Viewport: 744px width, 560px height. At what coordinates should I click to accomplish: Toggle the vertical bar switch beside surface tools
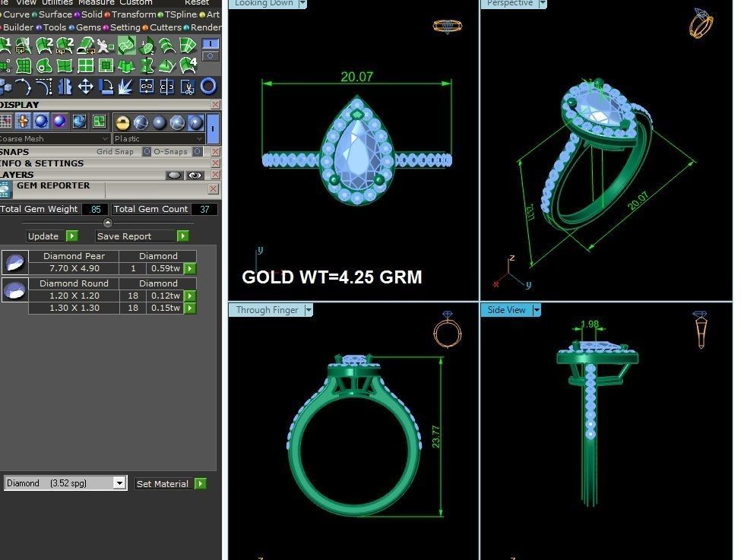pyautogui.click(x=211, y=43)
